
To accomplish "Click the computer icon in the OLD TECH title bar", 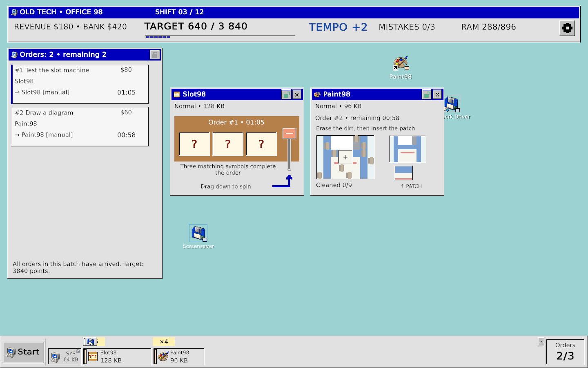I will tap(14, 12).
